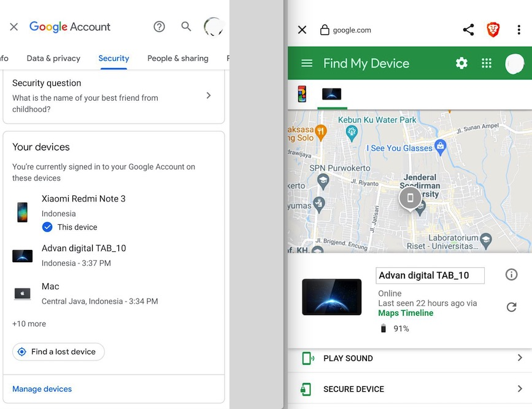Search within Google Account
The height and width of the screenshot is (409, 532).
186,26
